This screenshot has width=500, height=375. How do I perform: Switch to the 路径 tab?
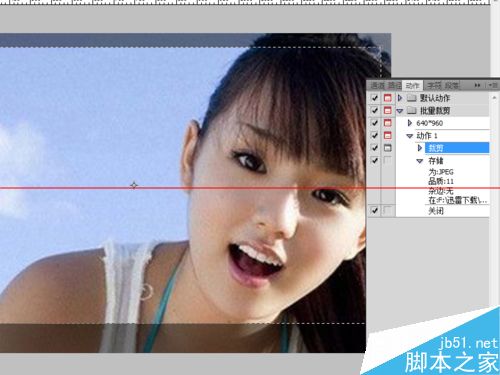tap(395, 86)
